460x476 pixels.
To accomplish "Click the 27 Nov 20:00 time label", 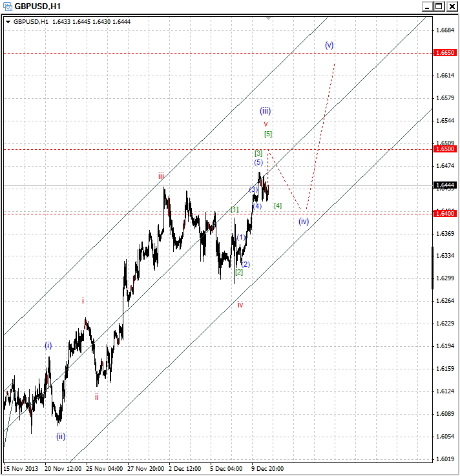I will [x=146, y=469].
